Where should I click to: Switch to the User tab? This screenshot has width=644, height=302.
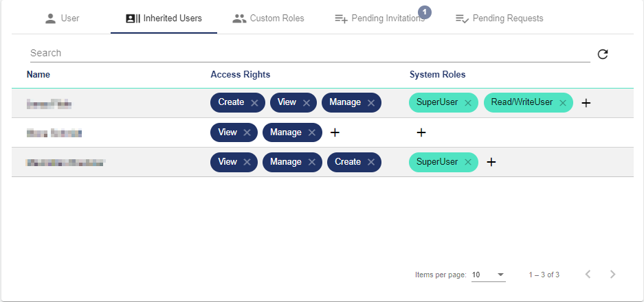point(62,18)
